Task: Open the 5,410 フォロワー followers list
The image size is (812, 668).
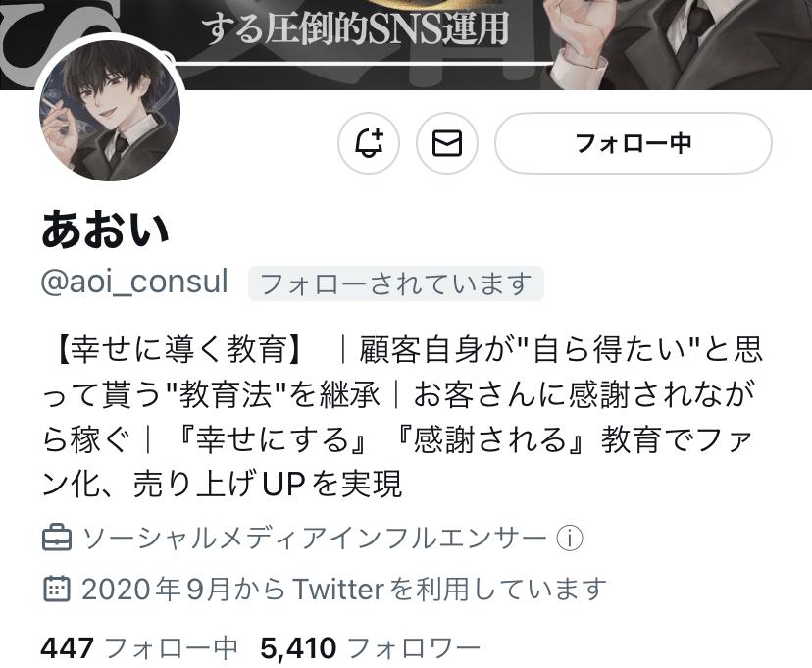Action: 370,647
